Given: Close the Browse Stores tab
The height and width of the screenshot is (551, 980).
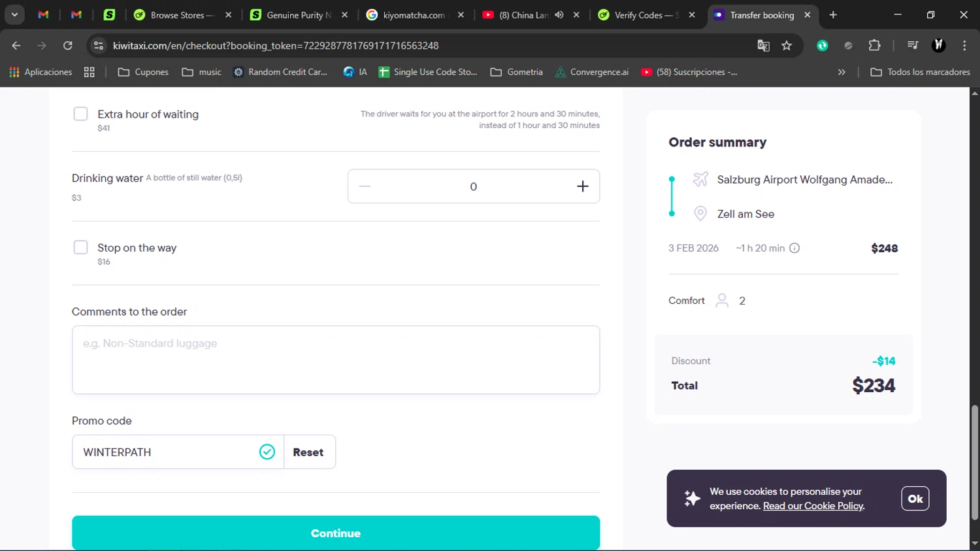Looking at the screenshot, I should tap(228, 14).
